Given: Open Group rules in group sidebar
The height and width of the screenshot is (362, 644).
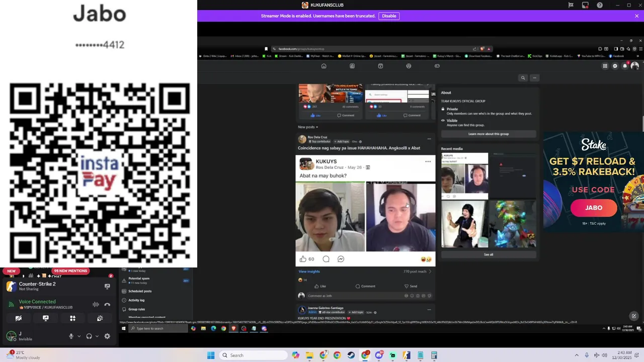Looking at the screenshot, I should tap(136, 309).
